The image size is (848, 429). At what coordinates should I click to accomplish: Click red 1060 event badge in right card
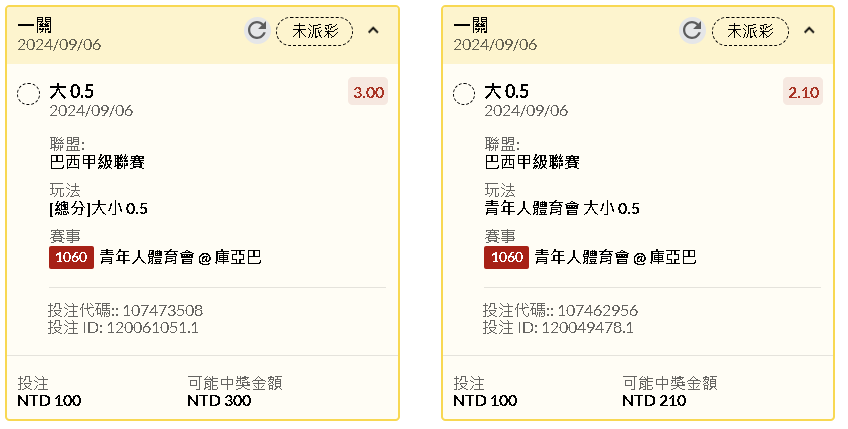(x=507, y=257)
